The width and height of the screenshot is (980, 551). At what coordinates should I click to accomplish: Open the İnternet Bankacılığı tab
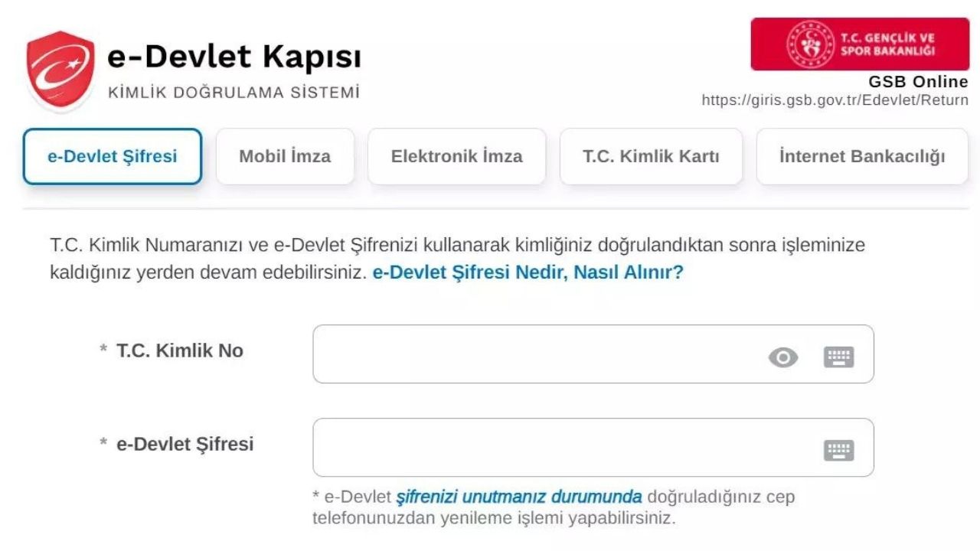[x=862, y=156]
